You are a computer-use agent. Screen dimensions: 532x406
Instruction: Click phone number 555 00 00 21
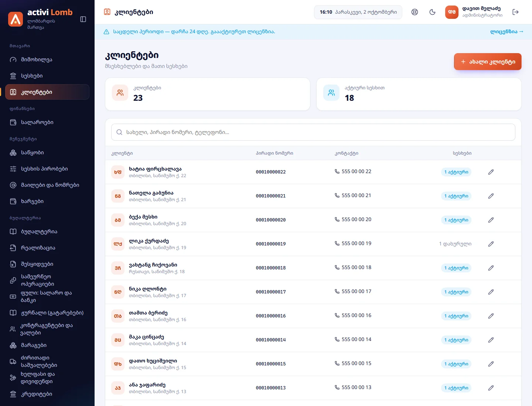[353, 196]
